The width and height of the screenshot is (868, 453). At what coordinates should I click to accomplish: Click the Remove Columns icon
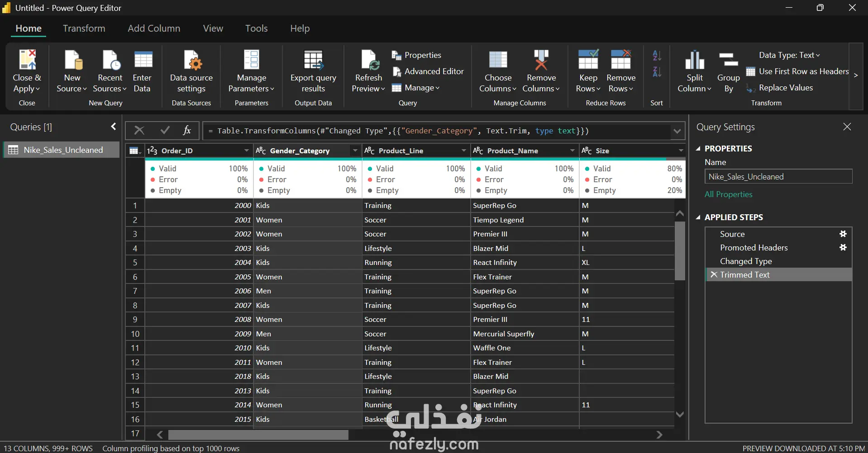[541, 60]
